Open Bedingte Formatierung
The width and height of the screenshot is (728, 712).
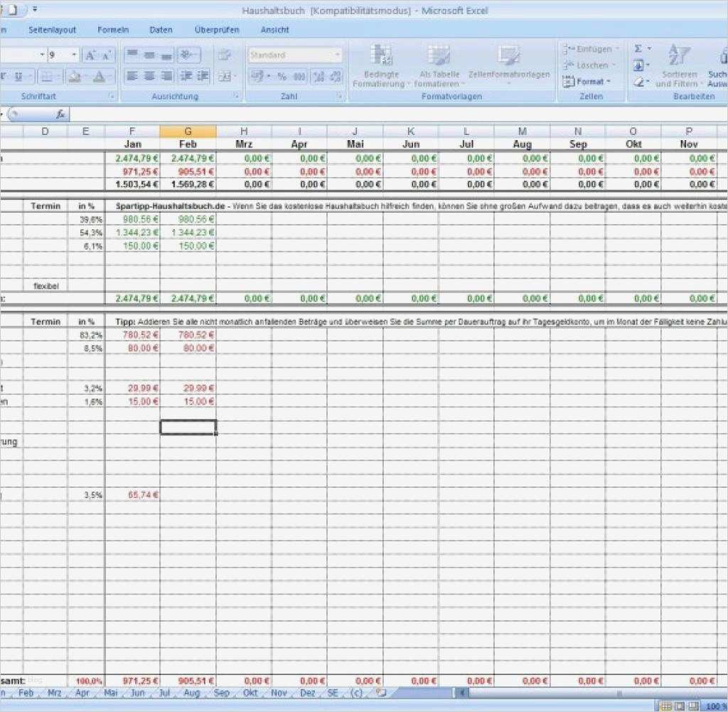381,65
